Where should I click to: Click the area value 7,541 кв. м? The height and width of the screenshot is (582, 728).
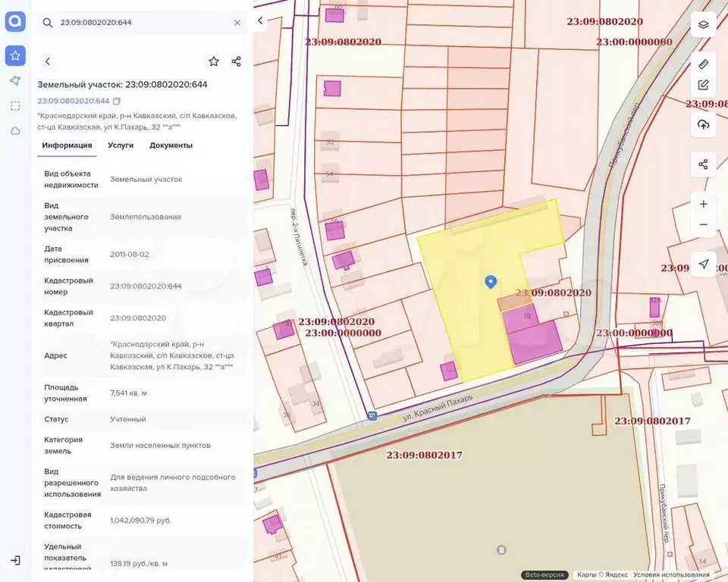(x=128, y=393)
